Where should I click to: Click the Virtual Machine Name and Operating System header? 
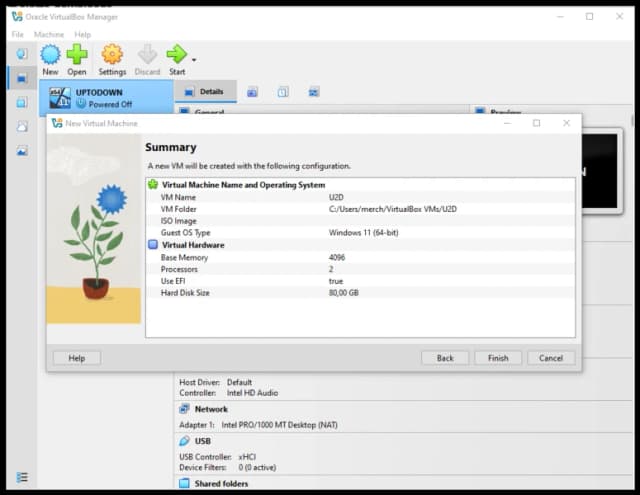244,185
